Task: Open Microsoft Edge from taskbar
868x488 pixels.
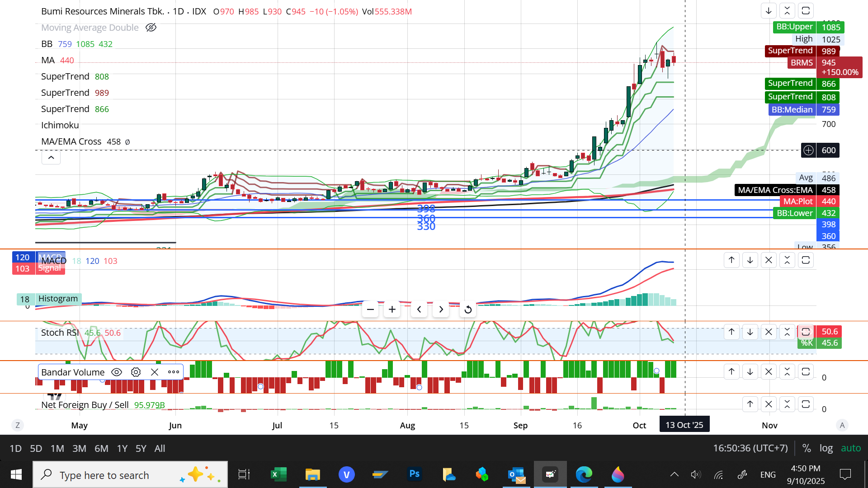Action: [584, 474]
